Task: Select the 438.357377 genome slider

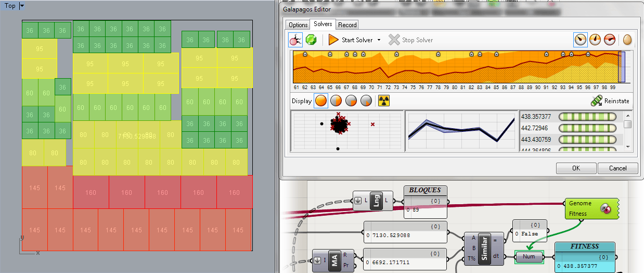Action: coord(587,117)
